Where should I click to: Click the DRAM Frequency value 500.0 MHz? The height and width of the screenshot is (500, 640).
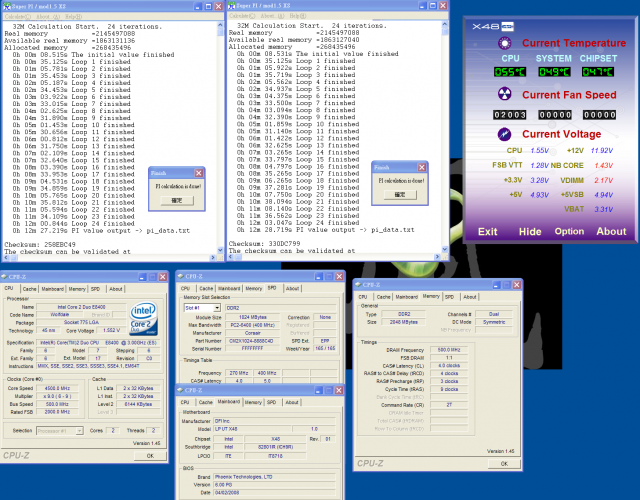(x=449, y=350)
